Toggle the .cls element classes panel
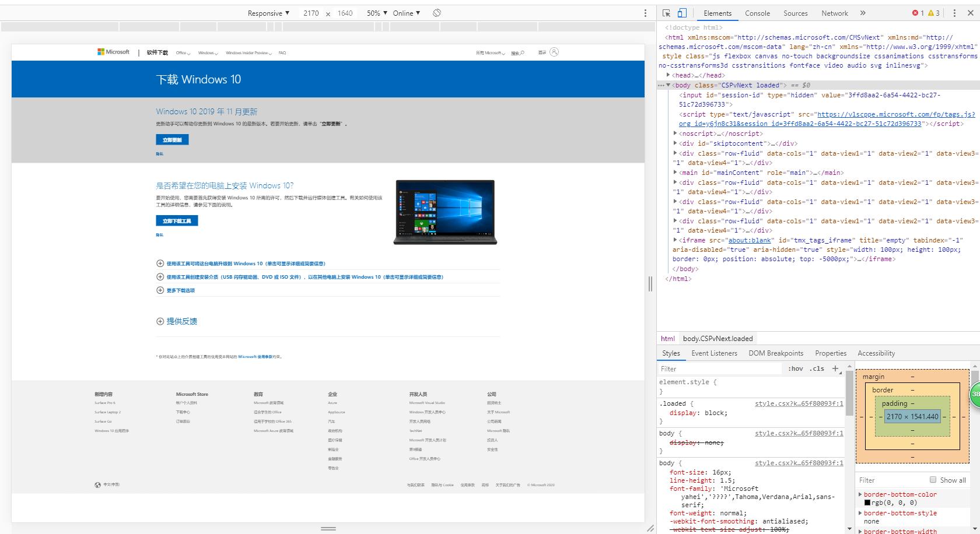This screenshot has width=980, height=534. [x=818, y=368]
